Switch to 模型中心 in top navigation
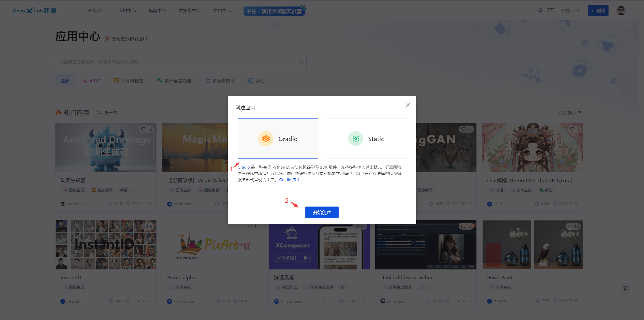Screen dimensions: 644x320 (157, 11)
